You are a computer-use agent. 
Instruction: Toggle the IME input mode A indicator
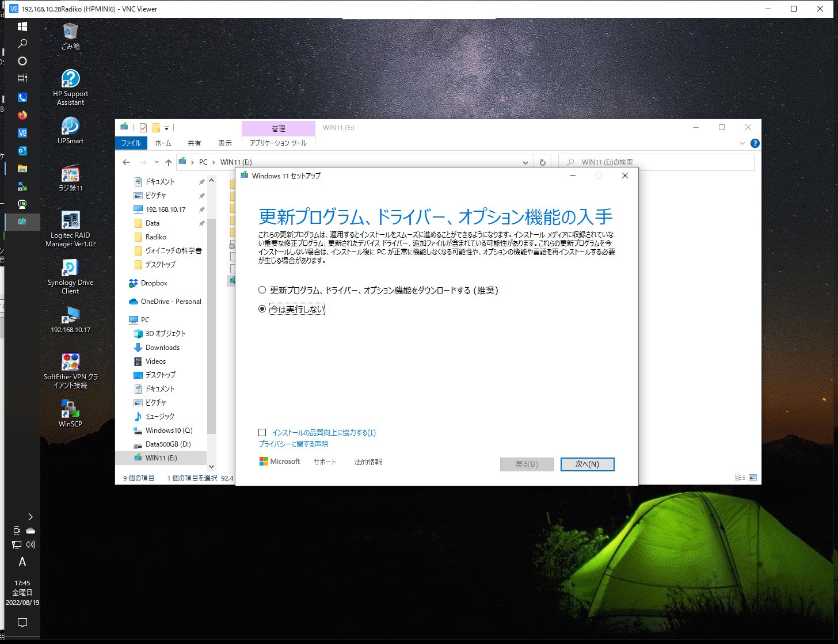pyautogui.click(x=22, y=562)
